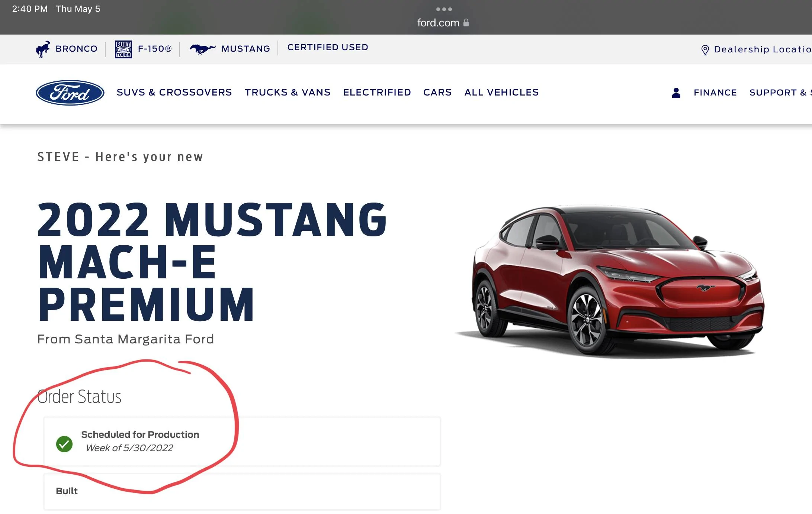This screenshot has width=812, height=514.
Task: Open the Trucks & Vans menu
Action: [x=288, y=92]
